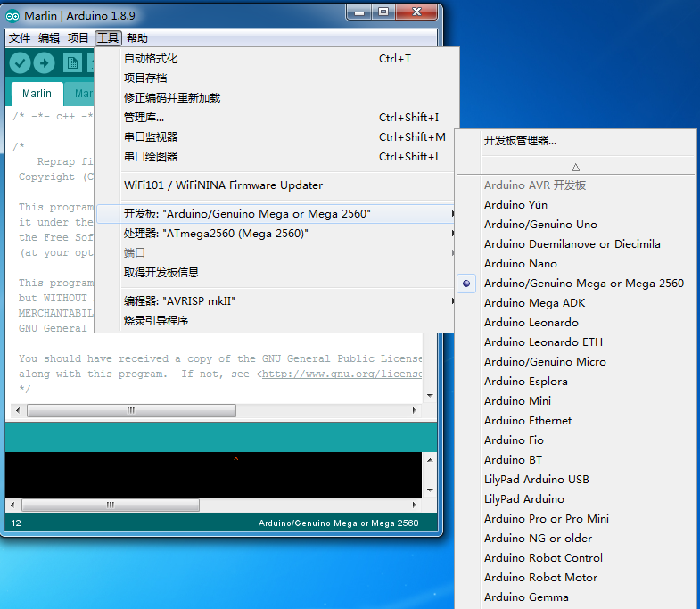
Task: Select Arduino/Genuino Uno board
Action: point(576,225)
